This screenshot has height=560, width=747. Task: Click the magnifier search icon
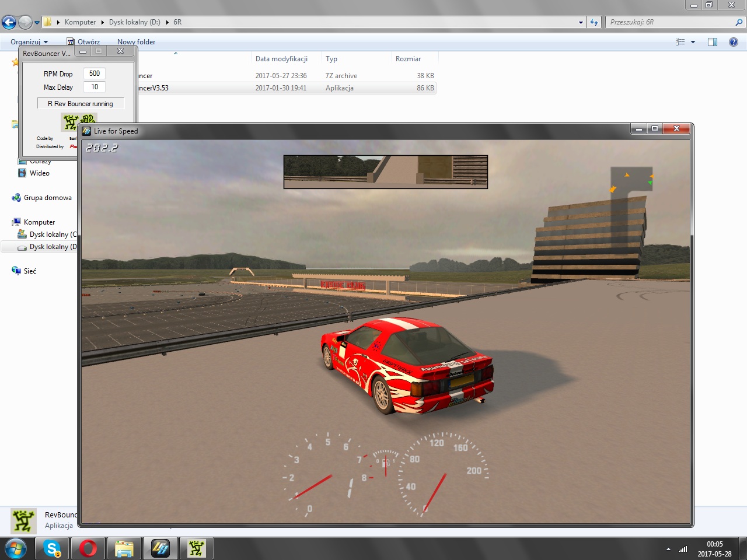coord(739,22)
